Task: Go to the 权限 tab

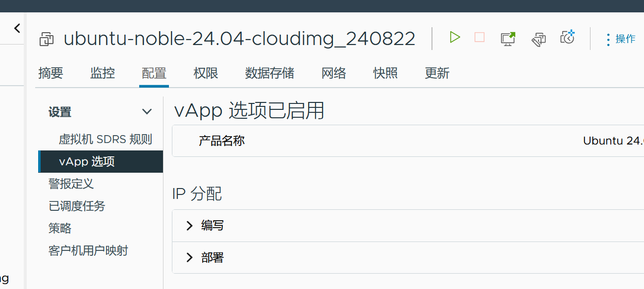Action: [x=206, y=73]
